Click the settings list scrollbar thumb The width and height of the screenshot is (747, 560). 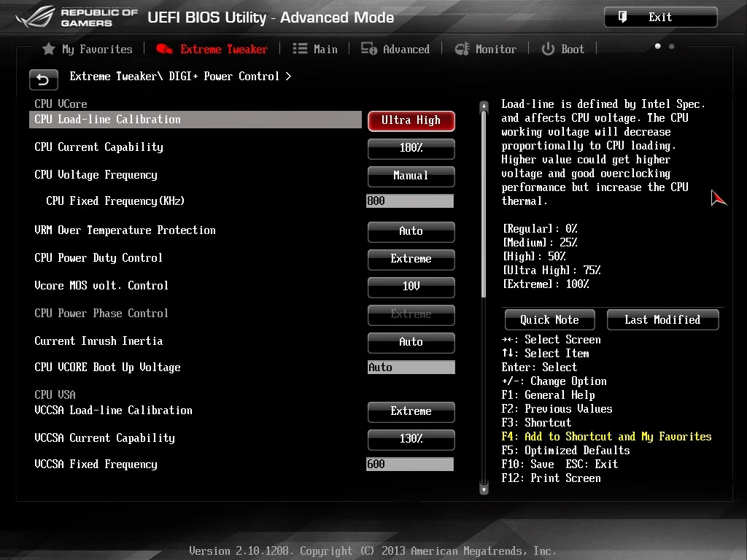pyautogui.click(x=484, y=204)
